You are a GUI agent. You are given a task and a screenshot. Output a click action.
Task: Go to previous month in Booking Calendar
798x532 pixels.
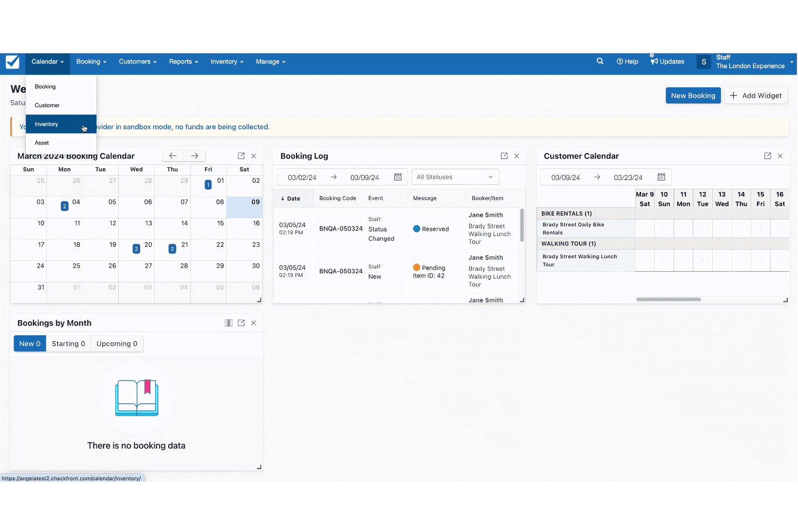173,156
